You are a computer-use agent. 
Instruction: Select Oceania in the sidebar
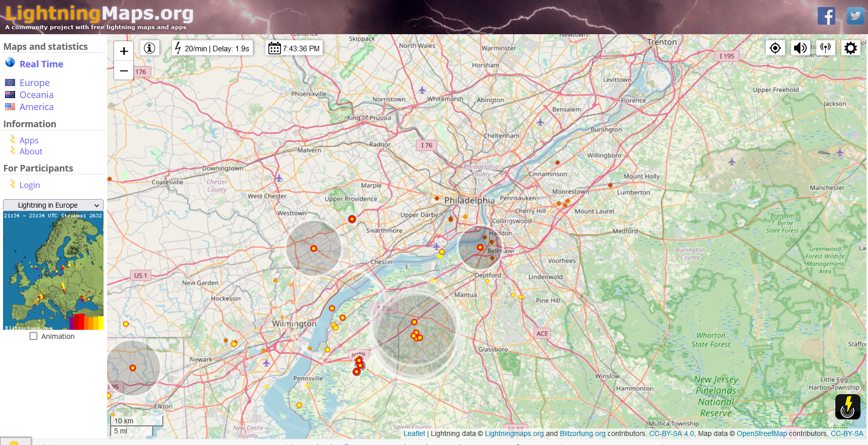click(36, 95)
